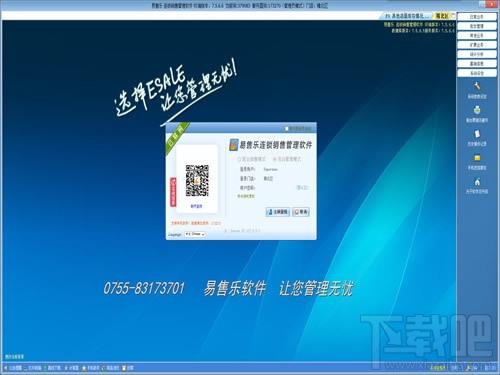Screen dimensions: 500x375
Task: Open the Language dropdown in login dialog
Action: coord(195,234)
